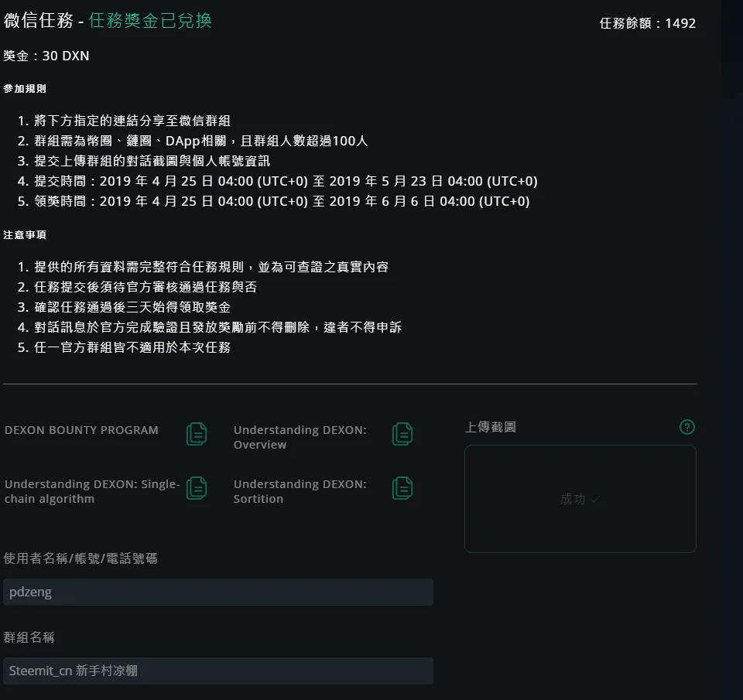The width and height of the screenshot is (743, 700).
Task: Copy the Understanding DEXON: Overview link
Action: tap(402, 434)
